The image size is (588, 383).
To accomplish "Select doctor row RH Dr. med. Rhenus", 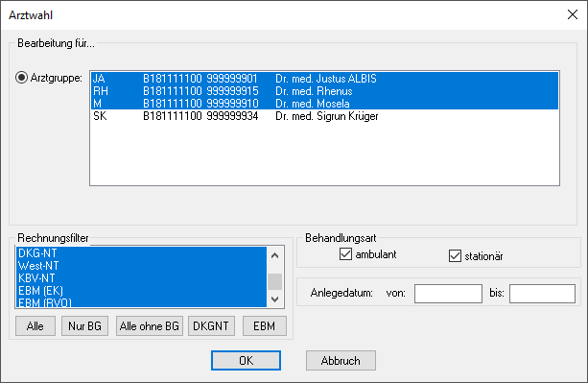I will tap(325, 91).
